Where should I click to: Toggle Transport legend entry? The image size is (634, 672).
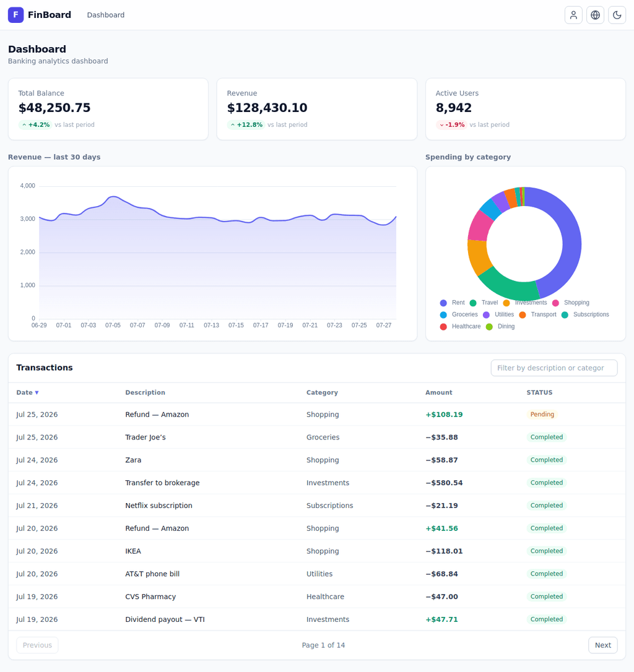pyautogui.click(x=537, y=314)
